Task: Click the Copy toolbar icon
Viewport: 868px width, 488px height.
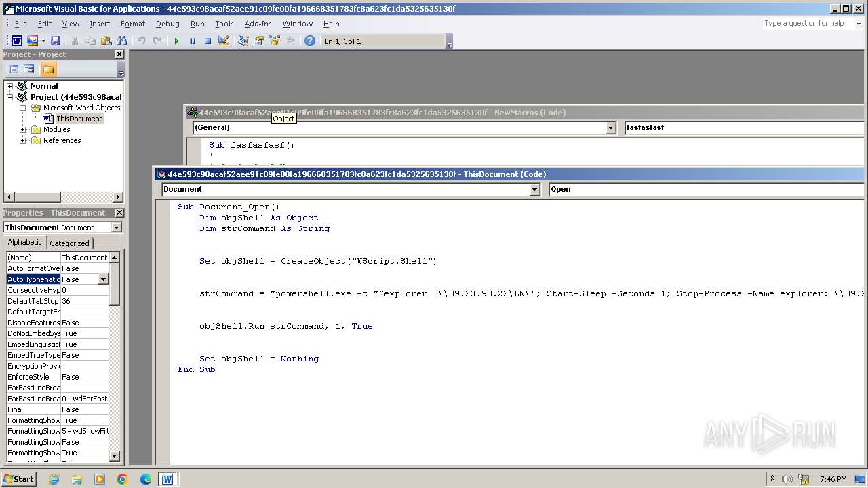Action: click(90, 41)
